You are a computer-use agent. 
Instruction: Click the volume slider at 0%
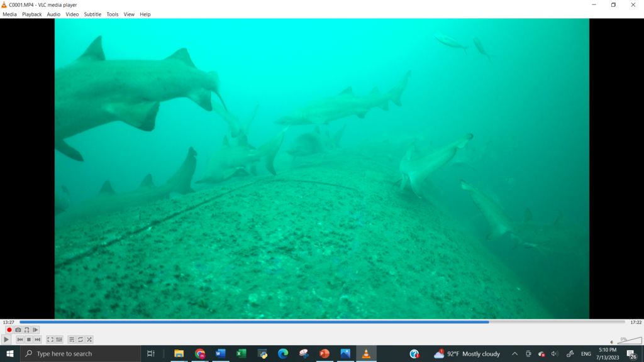(x=626, y=341)
